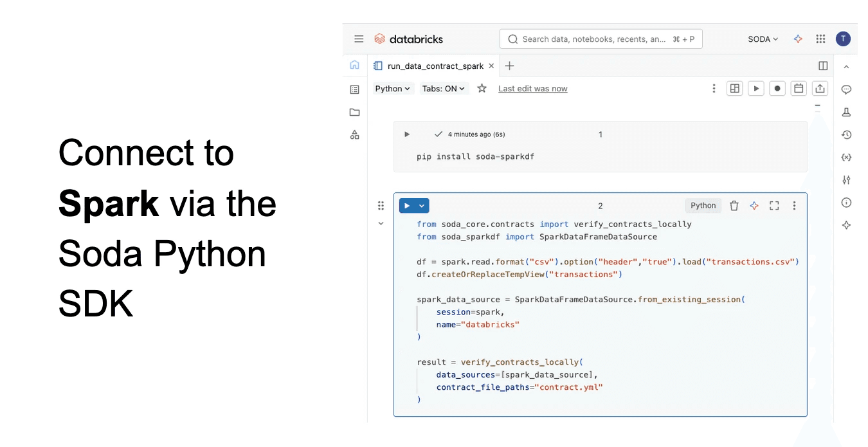Open the table of contents sidebar icon

[354, 89]
